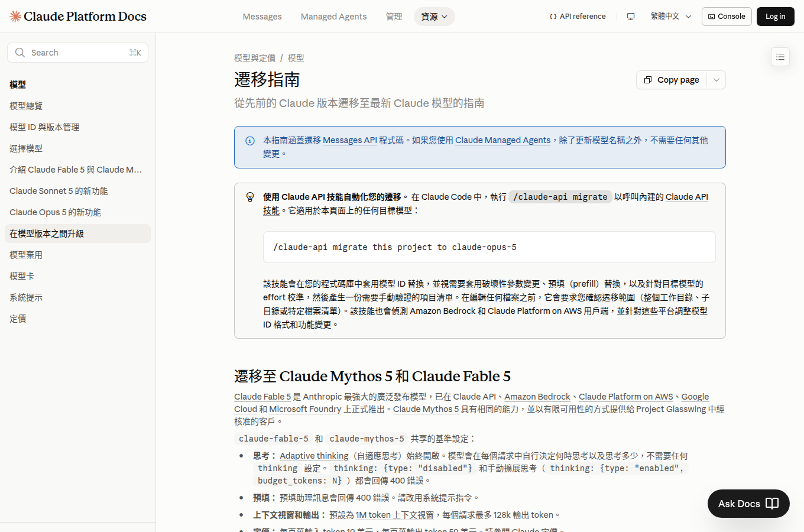Image resolution: width=804 pixels, height=532 pixels.
Task: Click heading 遷移至 Claude Mythos 5 和 Claude Fable 5
Action: [x=372, y=376]
